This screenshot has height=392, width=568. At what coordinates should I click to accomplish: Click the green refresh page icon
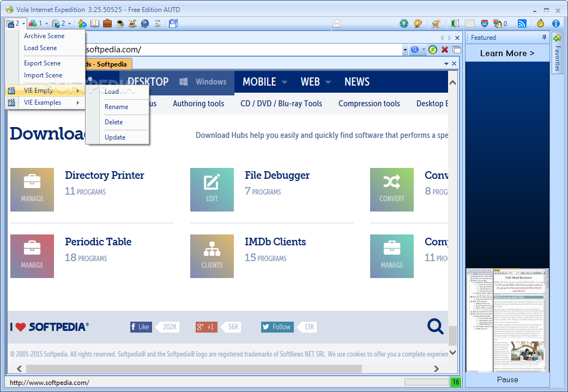[x=433, y=50]
